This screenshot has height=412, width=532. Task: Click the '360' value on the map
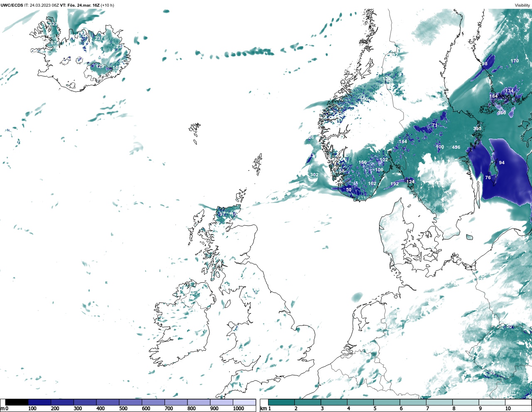502,113
